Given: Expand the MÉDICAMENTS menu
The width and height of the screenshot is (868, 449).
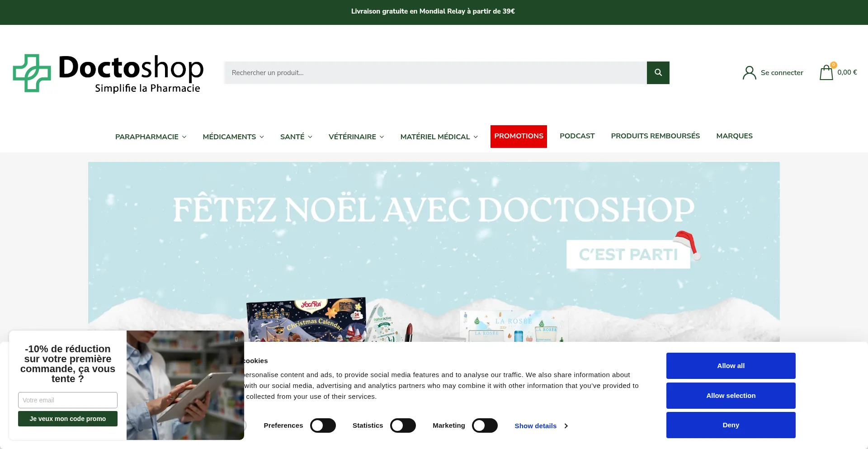Looking at the screenshot, I should pyautogui.click(x=233, y=137).
